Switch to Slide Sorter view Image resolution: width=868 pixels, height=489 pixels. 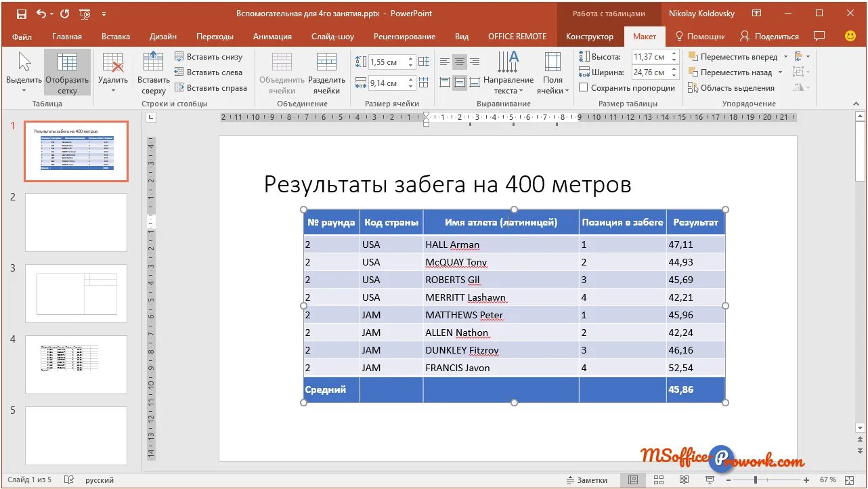pyautogui.click(x=659, y=480)
